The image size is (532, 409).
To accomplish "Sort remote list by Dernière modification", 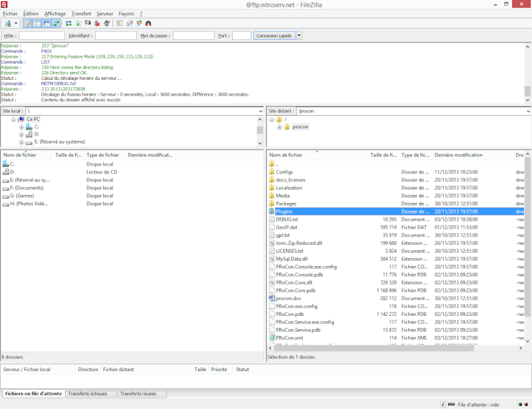I will (x=472, y=155).
